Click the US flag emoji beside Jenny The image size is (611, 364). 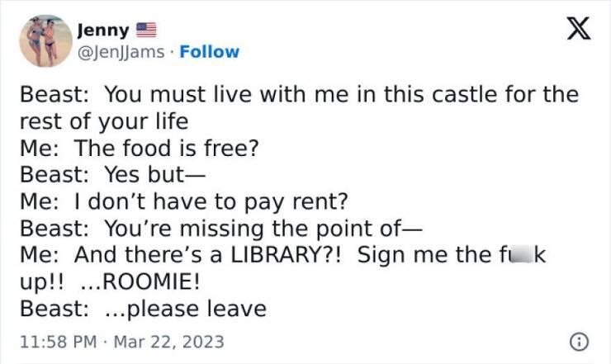(145, 31)
